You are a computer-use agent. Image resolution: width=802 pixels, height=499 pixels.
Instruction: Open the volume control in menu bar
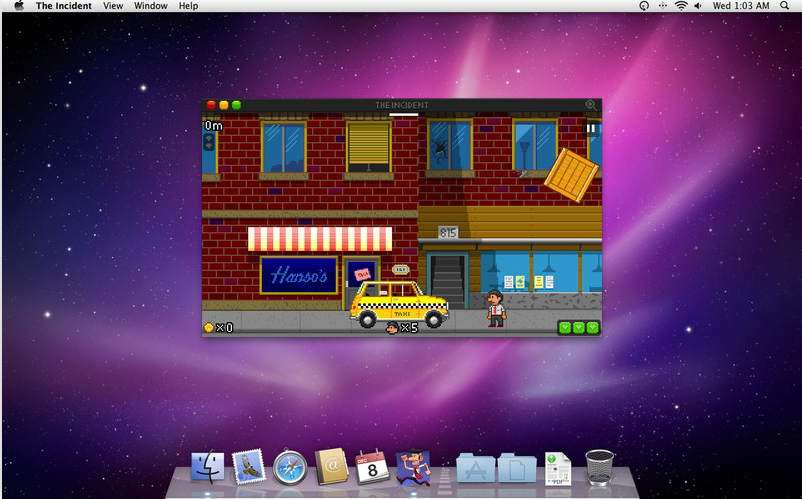(698, 6)
